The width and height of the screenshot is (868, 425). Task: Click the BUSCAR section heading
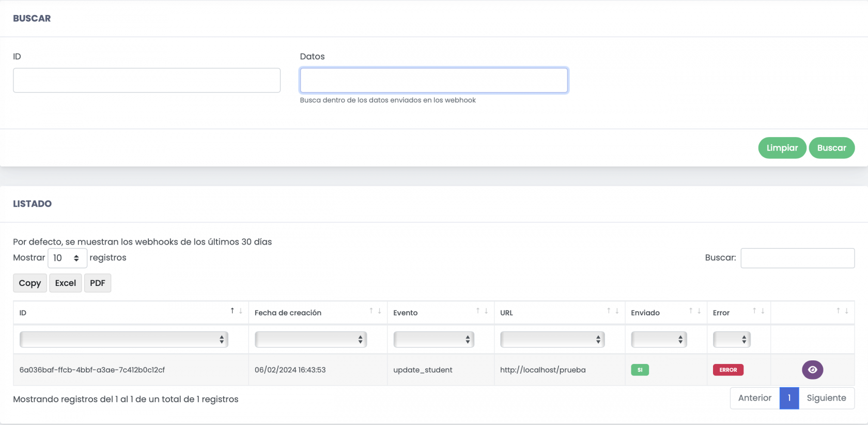[x=32, y=18]
